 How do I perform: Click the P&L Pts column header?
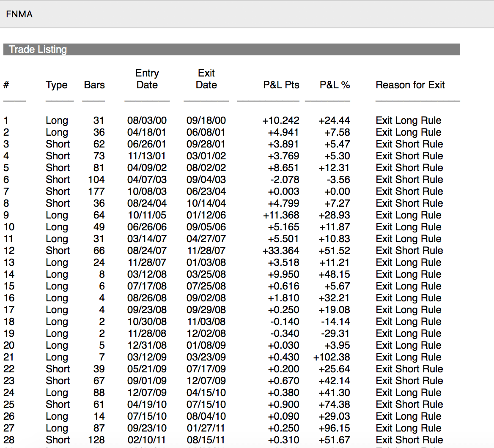[281, 85]
